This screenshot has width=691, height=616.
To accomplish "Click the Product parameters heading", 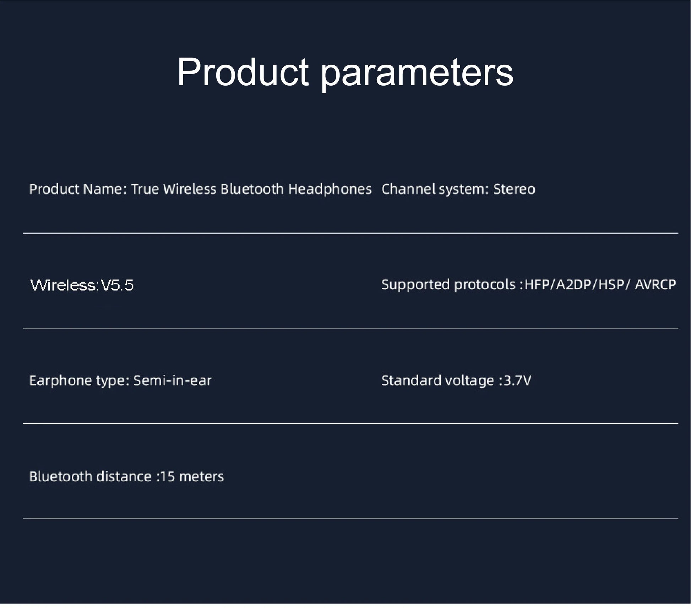I will tap(345, 72).
